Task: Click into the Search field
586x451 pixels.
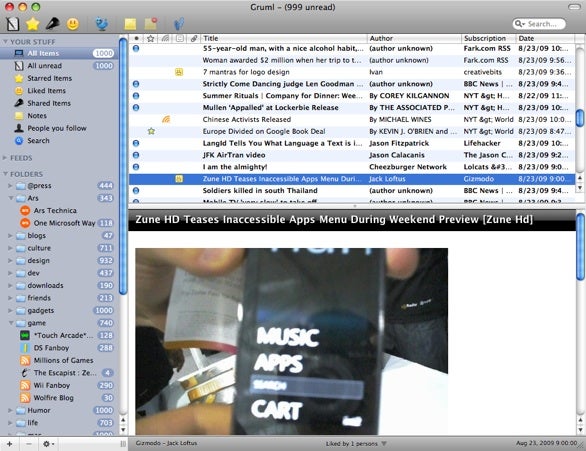Action: [539, 24]
